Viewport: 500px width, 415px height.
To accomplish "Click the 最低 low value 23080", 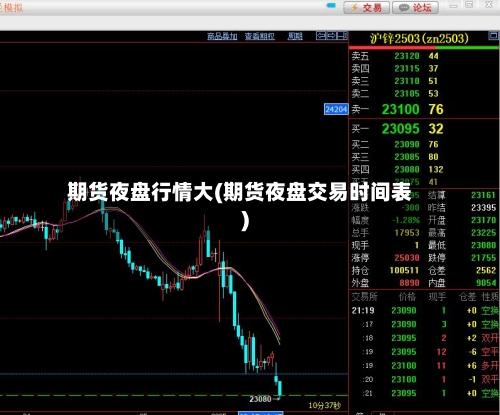I will 484,245.
